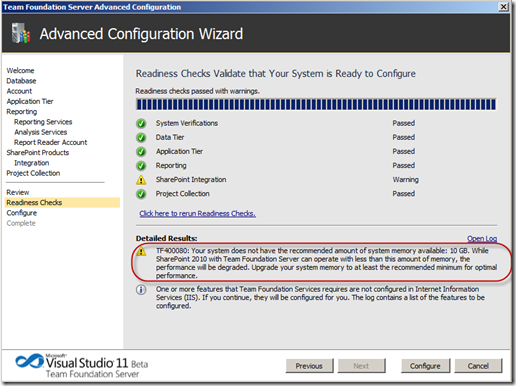Click the green check icon beside Reporting result
This screenshot has height=386, width=516.
click(141, 166)
